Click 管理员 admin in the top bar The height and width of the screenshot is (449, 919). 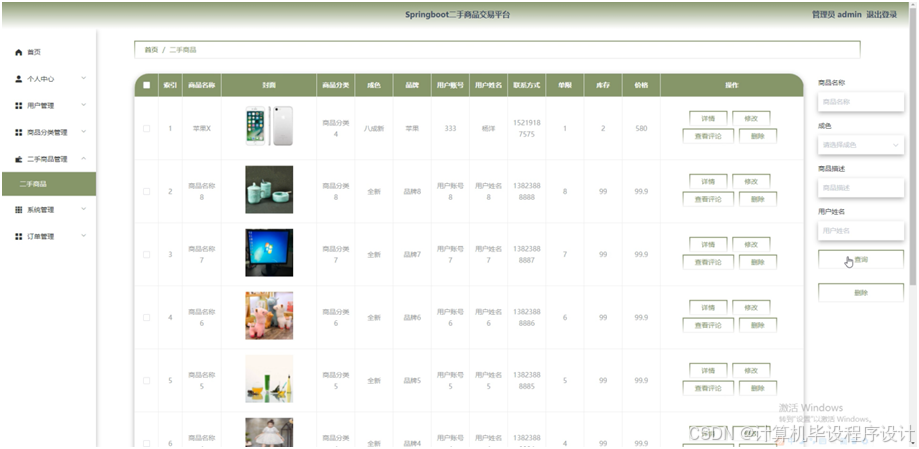click(836, 15)
